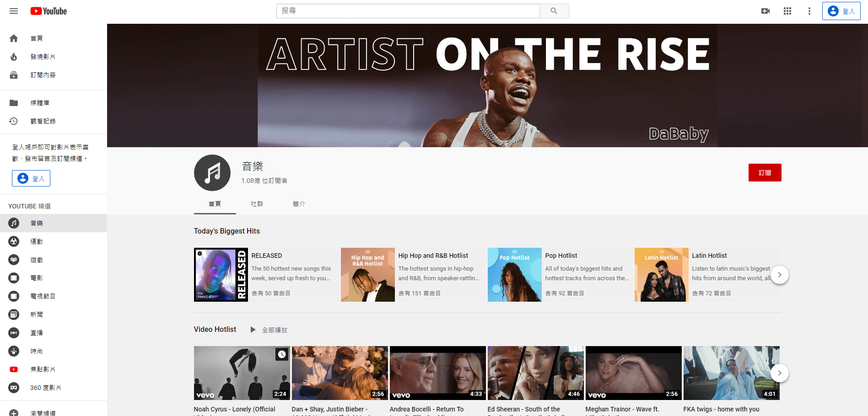This screenshot has height=416, width=868.
Task: Switch to the 社群 community tab
Action: 257,204
